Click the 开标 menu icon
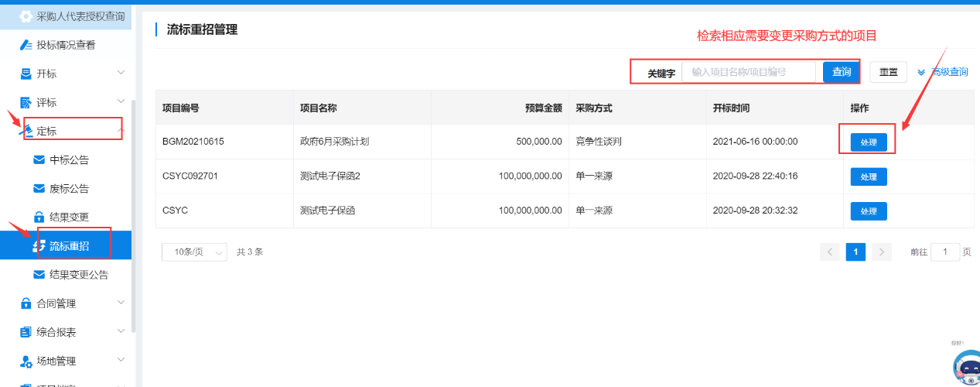The image size is (980, 387). [x=26, y=74]
